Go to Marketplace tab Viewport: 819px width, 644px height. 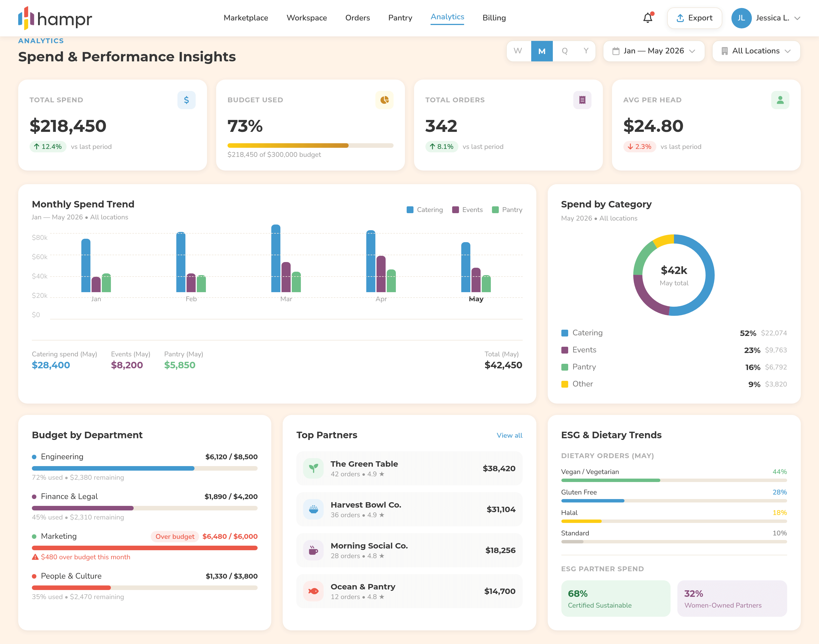coord(246,18)
